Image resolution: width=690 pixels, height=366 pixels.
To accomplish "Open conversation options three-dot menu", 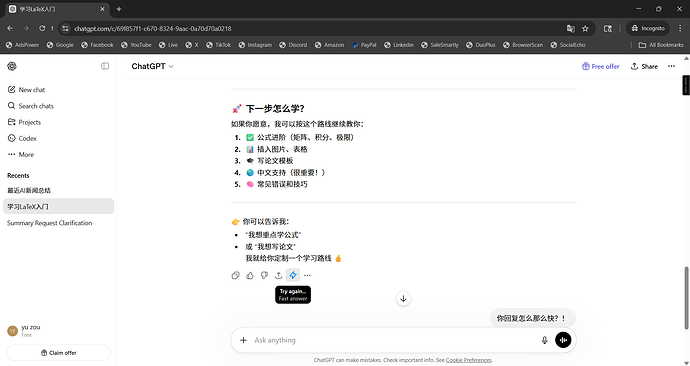I will (x=671, y=66).
